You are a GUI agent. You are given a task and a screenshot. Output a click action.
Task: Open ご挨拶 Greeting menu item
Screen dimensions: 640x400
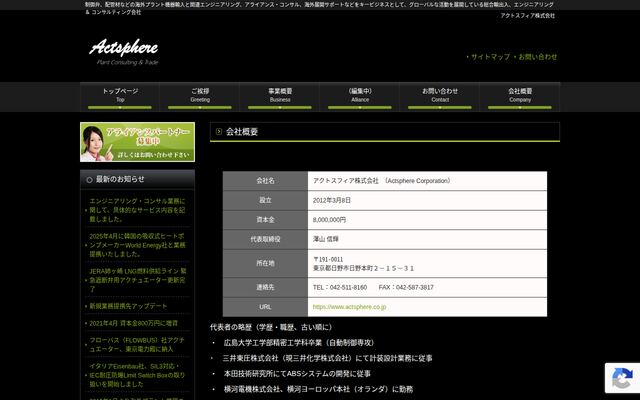tap(200, 97)
